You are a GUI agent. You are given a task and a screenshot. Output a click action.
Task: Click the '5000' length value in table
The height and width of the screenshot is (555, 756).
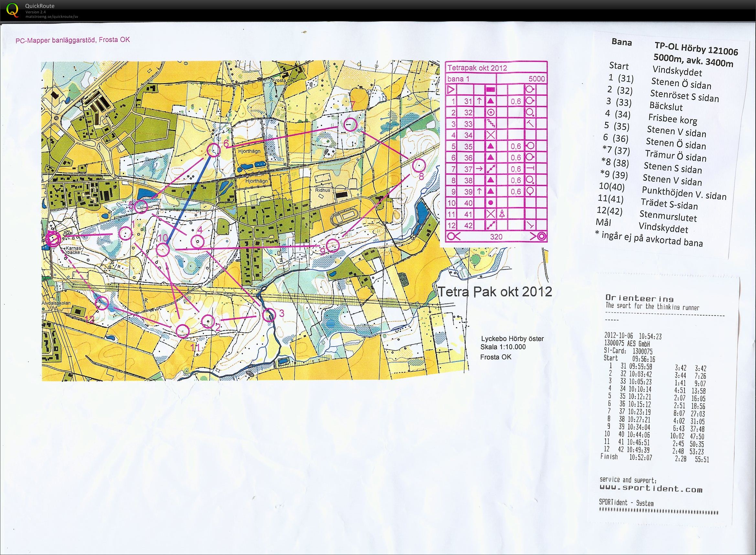coord(537,79)
